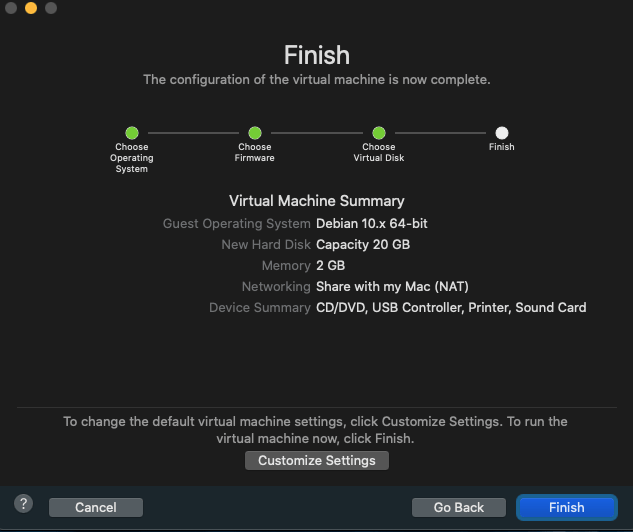Viewport: 633px width, 532px height.
Task: Select the Choose Operating System step dot
Action: (x=132, y=133)
